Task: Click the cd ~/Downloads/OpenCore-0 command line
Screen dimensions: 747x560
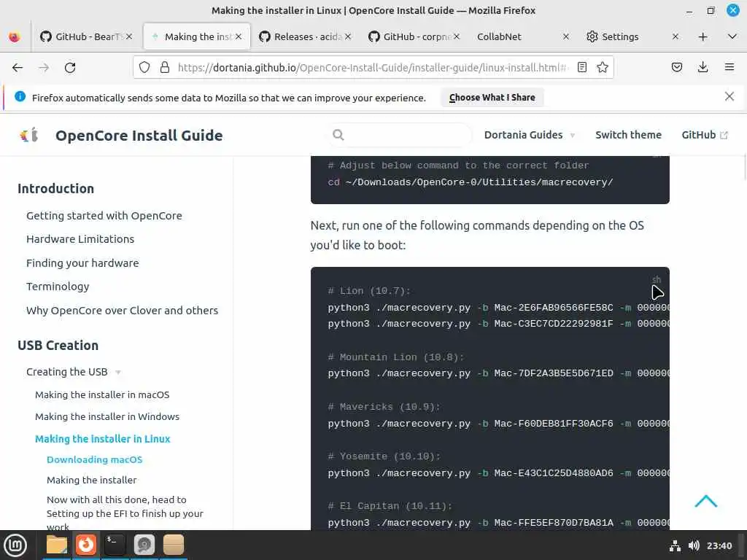Action: coord(471,182)
